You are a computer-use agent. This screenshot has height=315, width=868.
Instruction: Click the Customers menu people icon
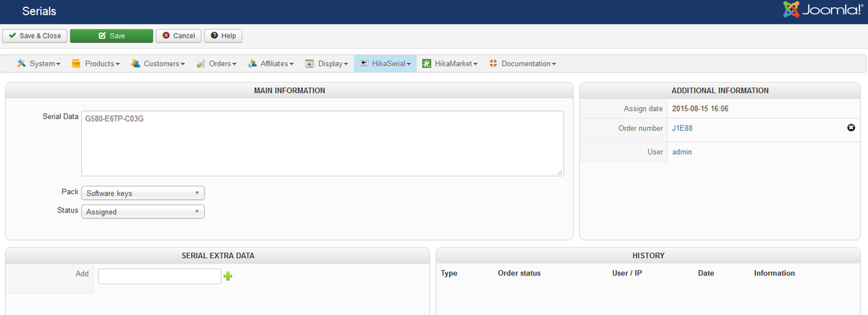[136, 64]
